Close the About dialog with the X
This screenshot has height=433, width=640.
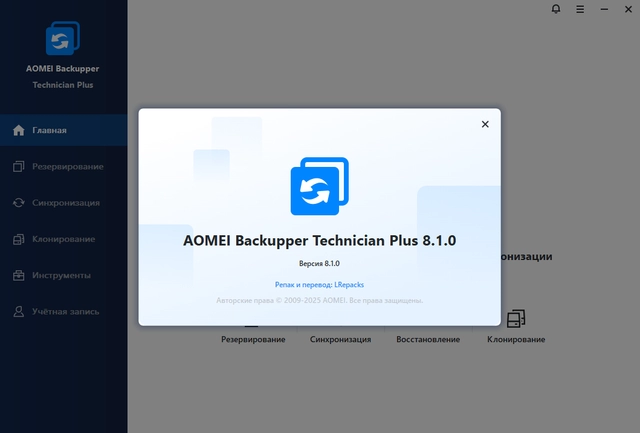click(485, 124)
